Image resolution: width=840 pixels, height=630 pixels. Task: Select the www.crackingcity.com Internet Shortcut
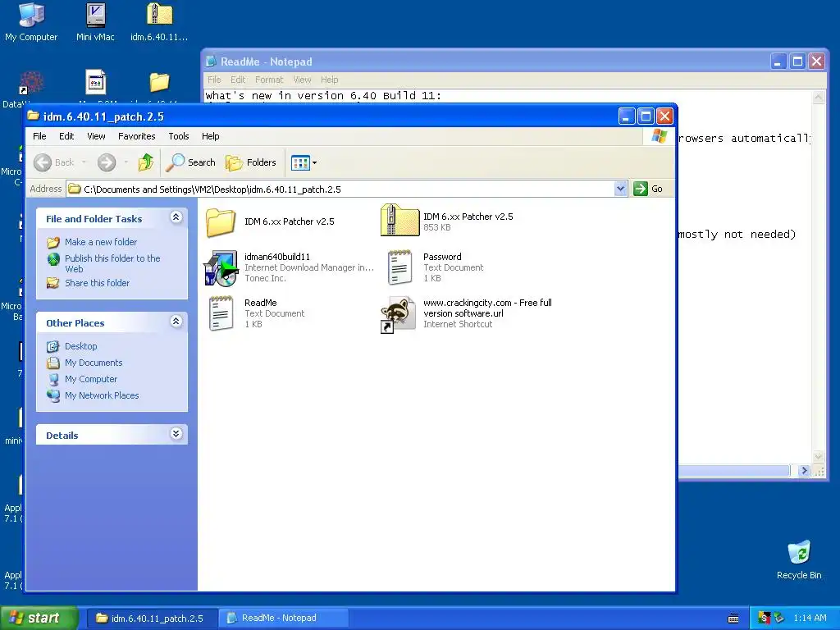click(x=398, y=314)
